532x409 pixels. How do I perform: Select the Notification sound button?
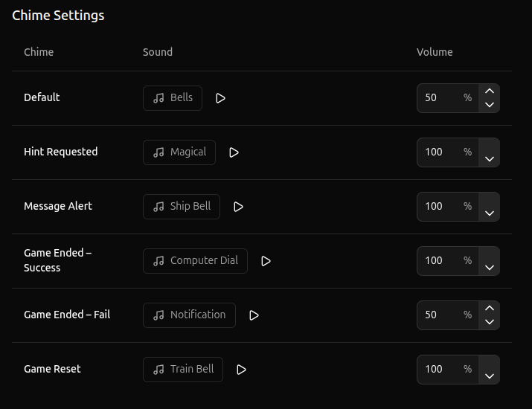point(189,315)
